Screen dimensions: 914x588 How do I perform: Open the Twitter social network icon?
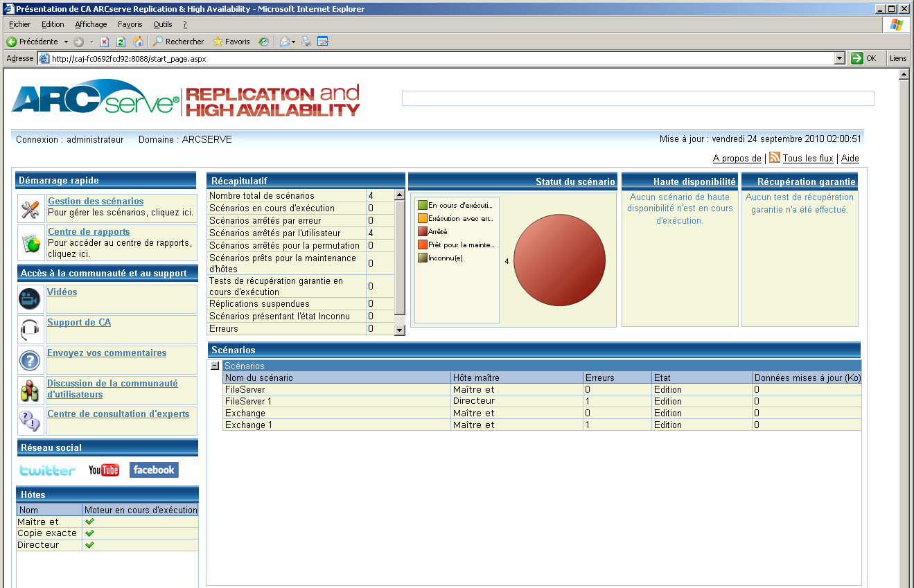pyautogui.click(x=46, y=470)
